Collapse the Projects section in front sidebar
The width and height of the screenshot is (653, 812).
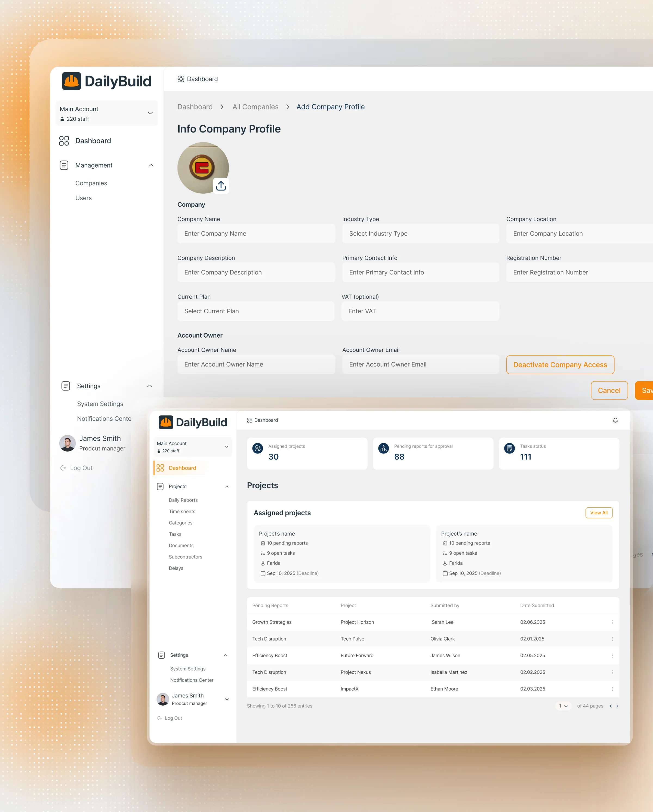click(x=227, y=487)
